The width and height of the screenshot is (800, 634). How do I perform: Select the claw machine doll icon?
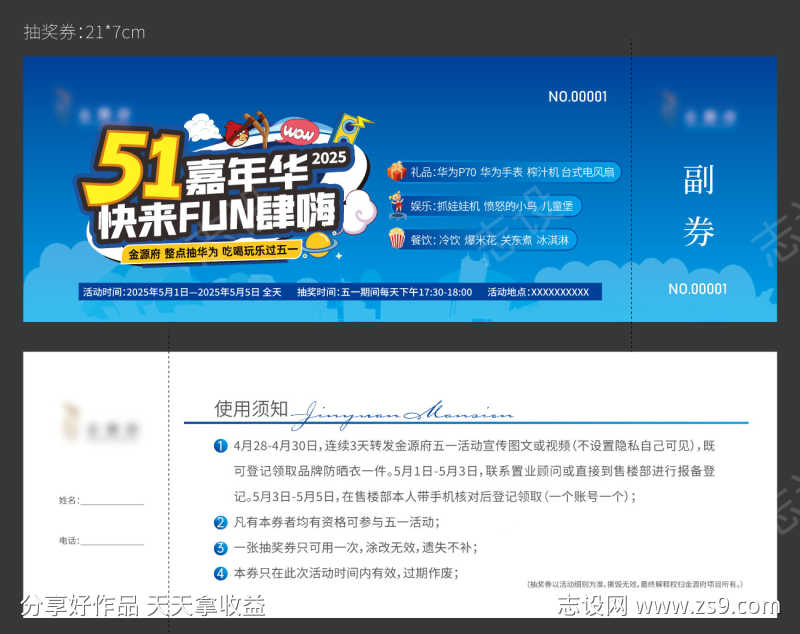[398, 205]
